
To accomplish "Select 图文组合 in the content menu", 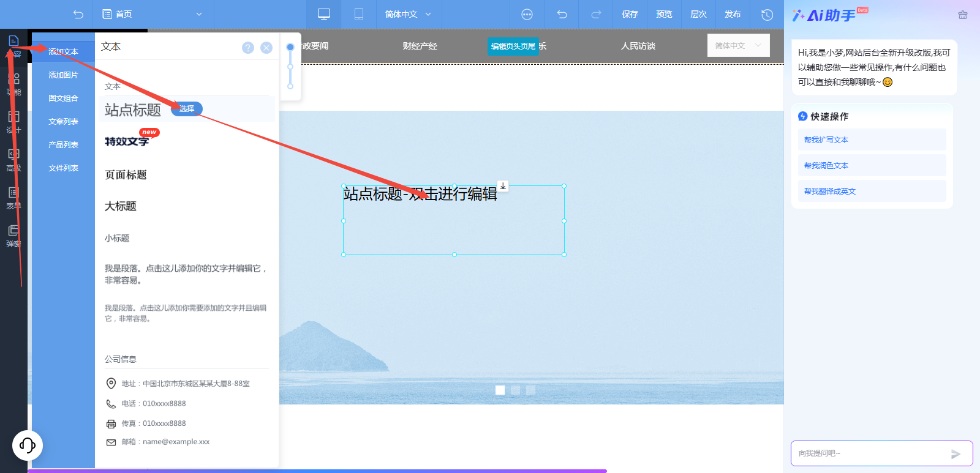I will pyautogui.click(x=64, y=99).
